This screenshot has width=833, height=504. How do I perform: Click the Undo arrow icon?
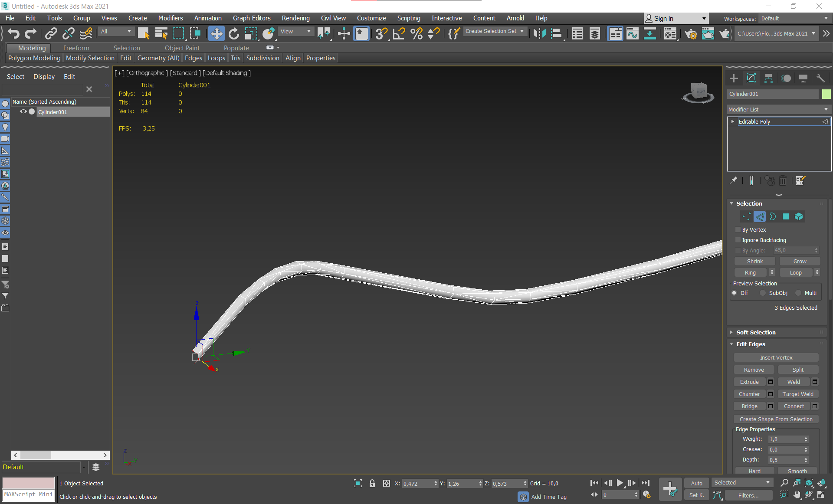pyautogui.click(x=13, y=33)
